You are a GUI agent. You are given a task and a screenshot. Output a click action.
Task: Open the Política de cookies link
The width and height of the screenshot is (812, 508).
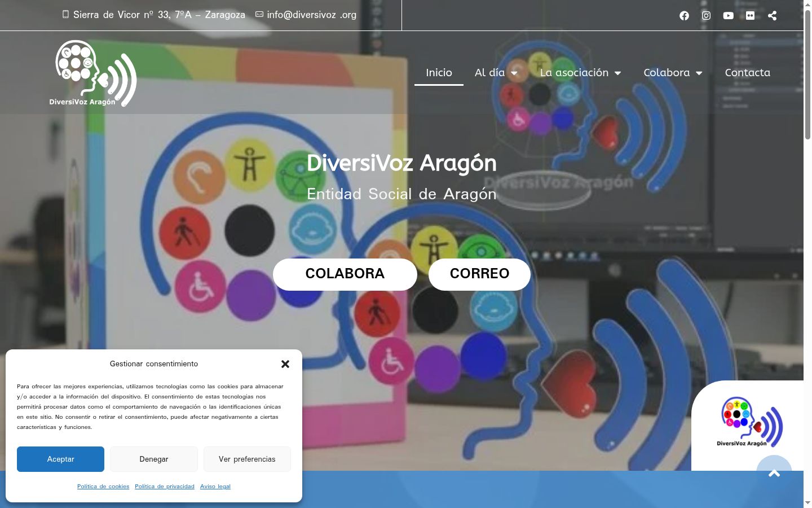[103, 487]
